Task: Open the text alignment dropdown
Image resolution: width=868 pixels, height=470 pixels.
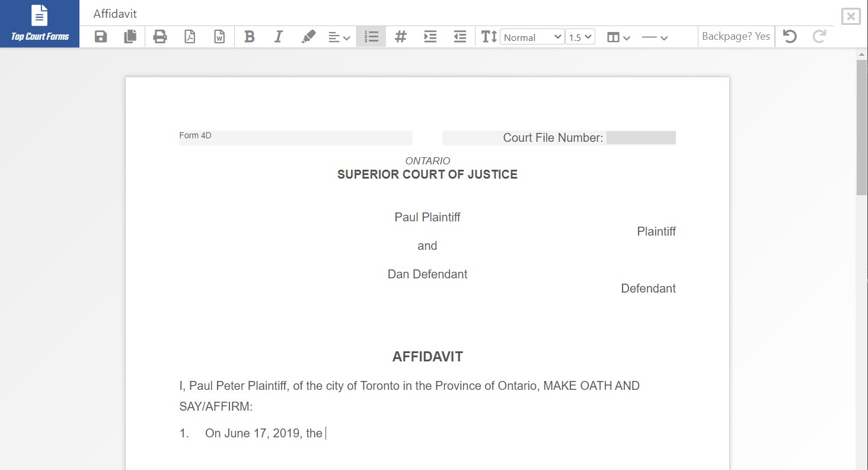Action: tap(339, 37)
